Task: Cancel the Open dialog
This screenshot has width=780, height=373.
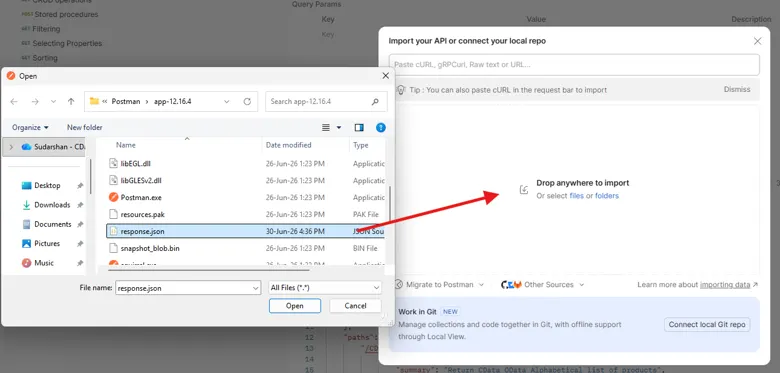Action: (x=355, y=306)
